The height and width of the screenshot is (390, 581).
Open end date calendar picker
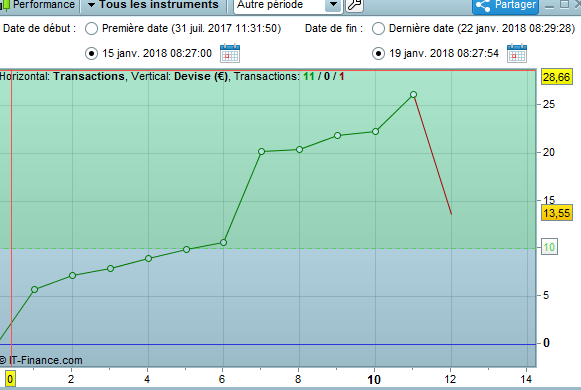coord(517,53)
